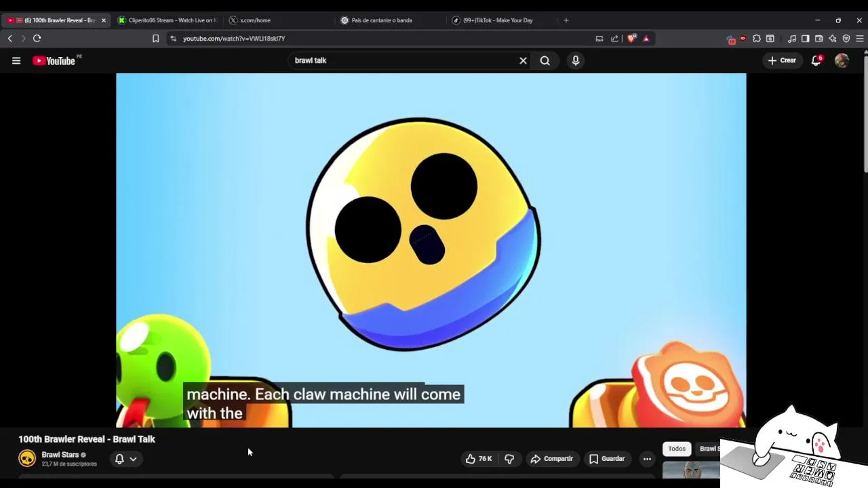Open Brave Rewards triangle icon
The width and height of the screenshot is (868, 488).
tap(646, 39)
